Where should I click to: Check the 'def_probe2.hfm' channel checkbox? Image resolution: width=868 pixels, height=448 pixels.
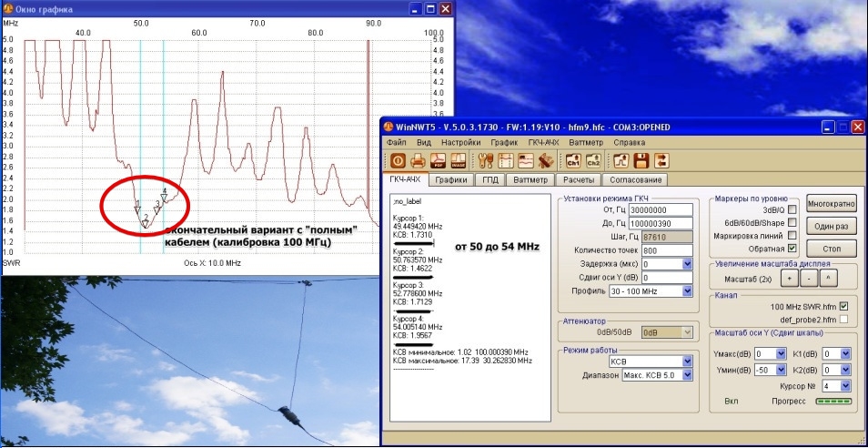(x=843, y=319)
